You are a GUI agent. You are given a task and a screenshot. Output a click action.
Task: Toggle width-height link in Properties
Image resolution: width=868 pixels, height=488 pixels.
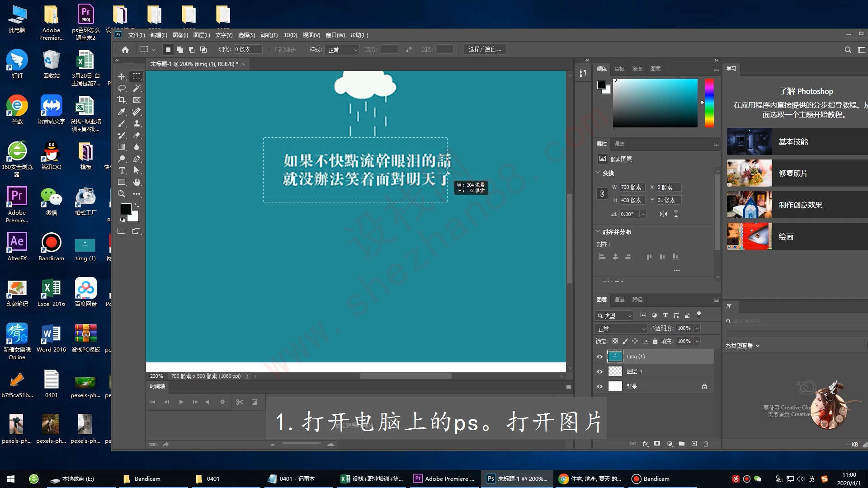coord(602,193)
